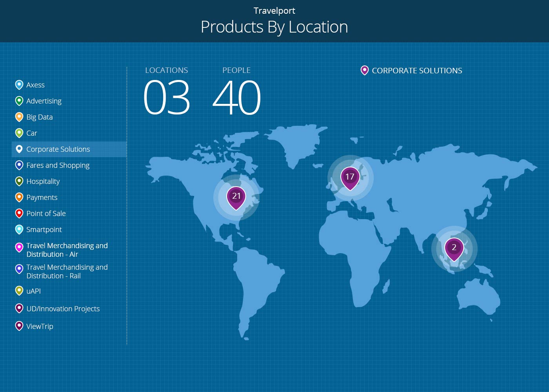The image size is (549, 392).
Task: Click the Big Data orange pin icon
Action: pyautogui.click(x=19, y=117)
